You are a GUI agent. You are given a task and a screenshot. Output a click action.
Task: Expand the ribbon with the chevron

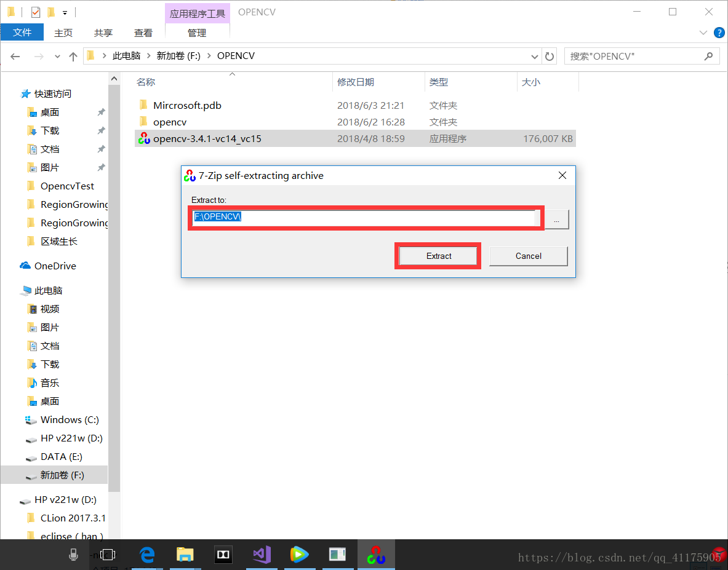tap(703, 33)
